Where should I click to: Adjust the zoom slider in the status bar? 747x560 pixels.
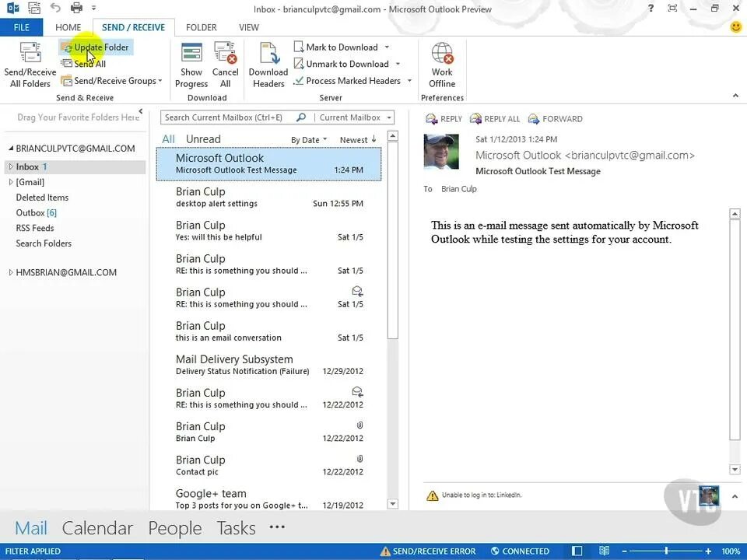[x=665, y=551]
